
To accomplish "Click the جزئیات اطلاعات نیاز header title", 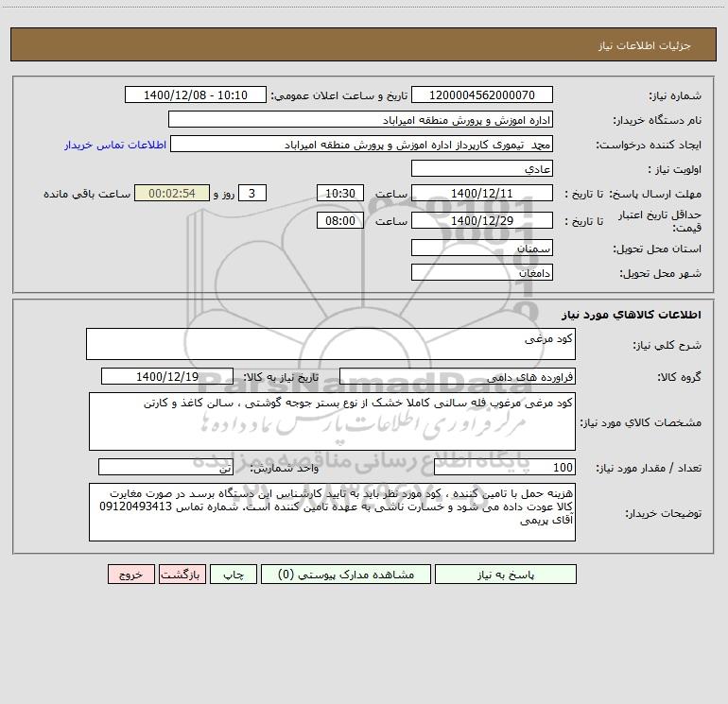I will (645, 45).
